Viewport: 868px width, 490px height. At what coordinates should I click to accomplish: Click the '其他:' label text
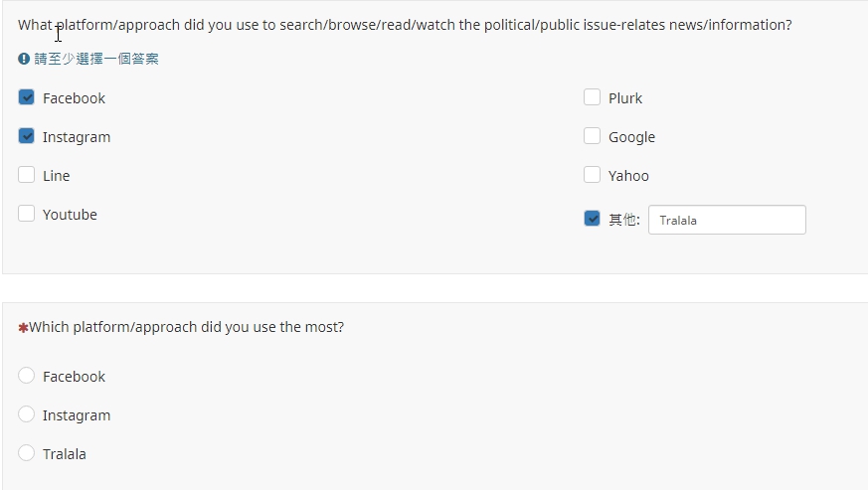pos(623,220)
